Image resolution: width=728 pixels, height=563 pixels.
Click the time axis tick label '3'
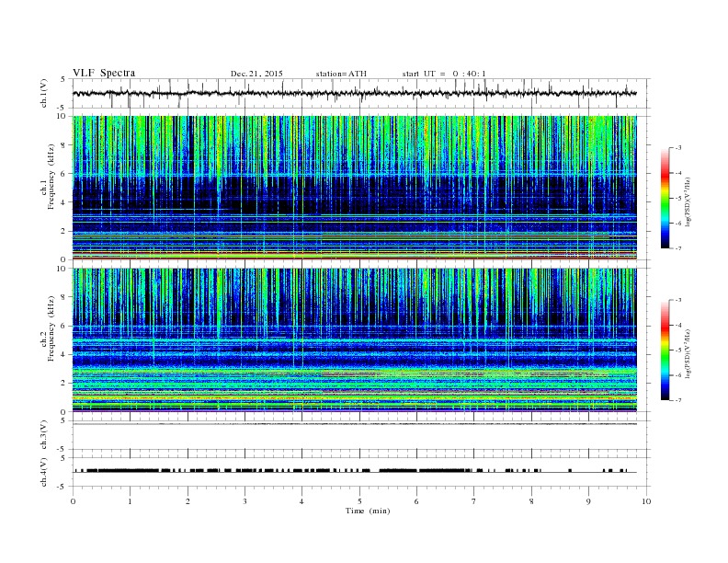(245, 501)
